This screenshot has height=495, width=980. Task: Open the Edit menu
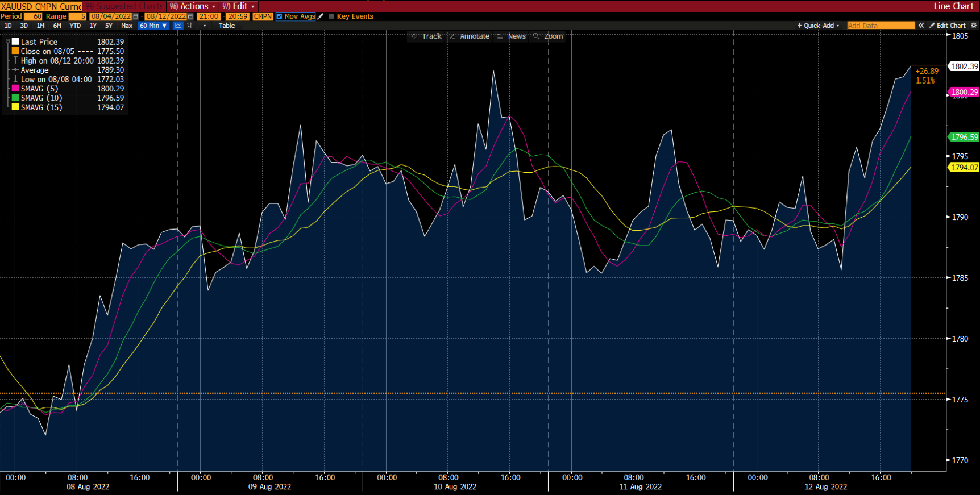click(239, 6)
